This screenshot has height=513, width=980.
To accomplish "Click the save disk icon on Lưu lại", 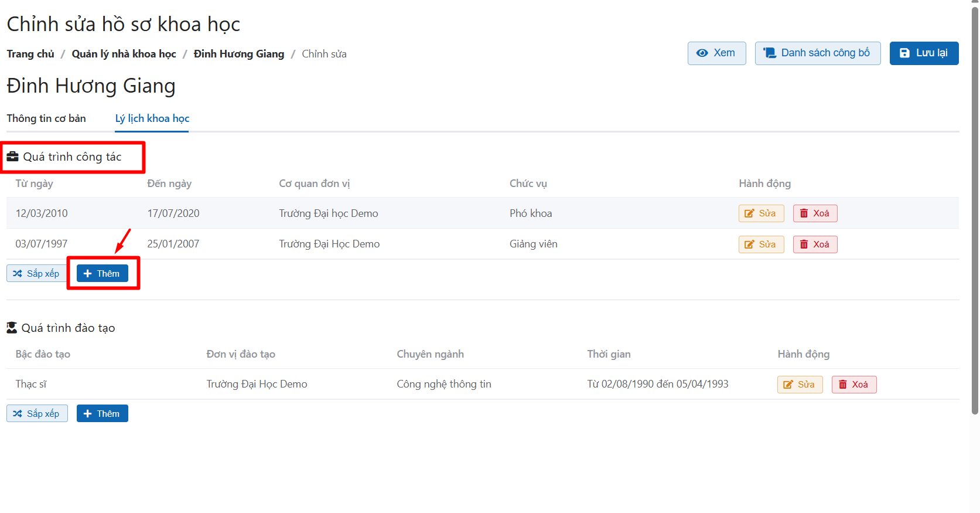I will pyautogui.click(x=904, y=53).
